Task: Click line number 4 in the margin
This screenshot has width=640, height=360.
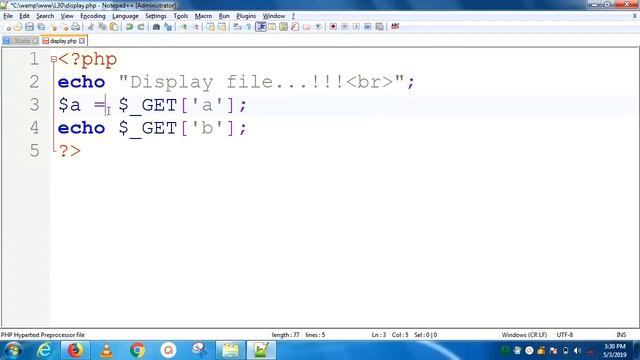Action: pyautogui.click(x=34, y=128)
